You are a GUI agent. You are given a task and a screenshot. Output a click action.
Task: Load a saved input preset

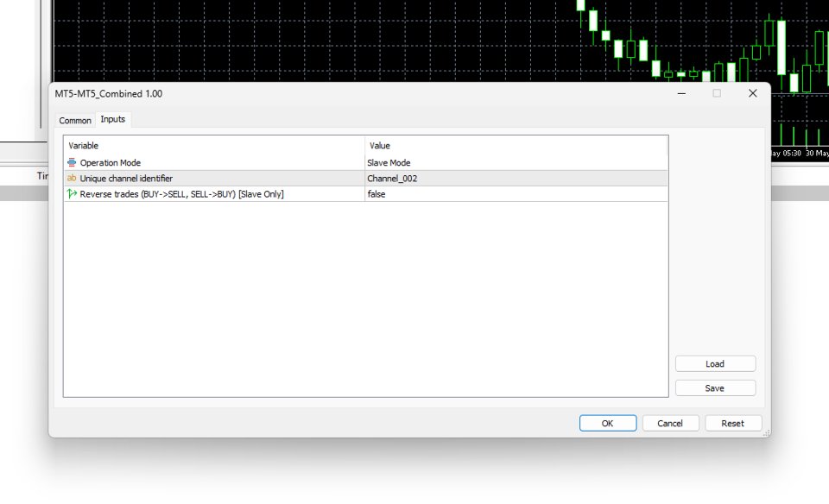point(715,363)
